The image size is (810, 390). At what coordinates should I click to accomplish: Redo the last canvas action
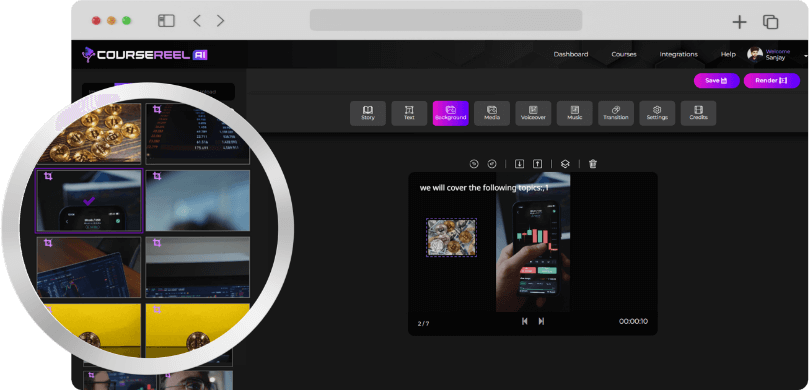point(492,164)
